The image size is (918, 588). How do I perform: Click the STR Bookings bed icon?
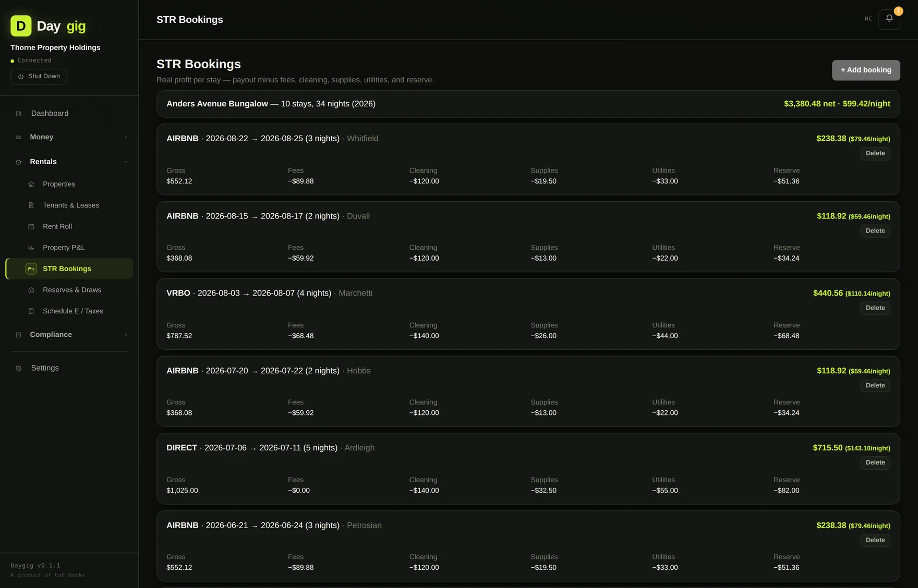click(31, 269)
